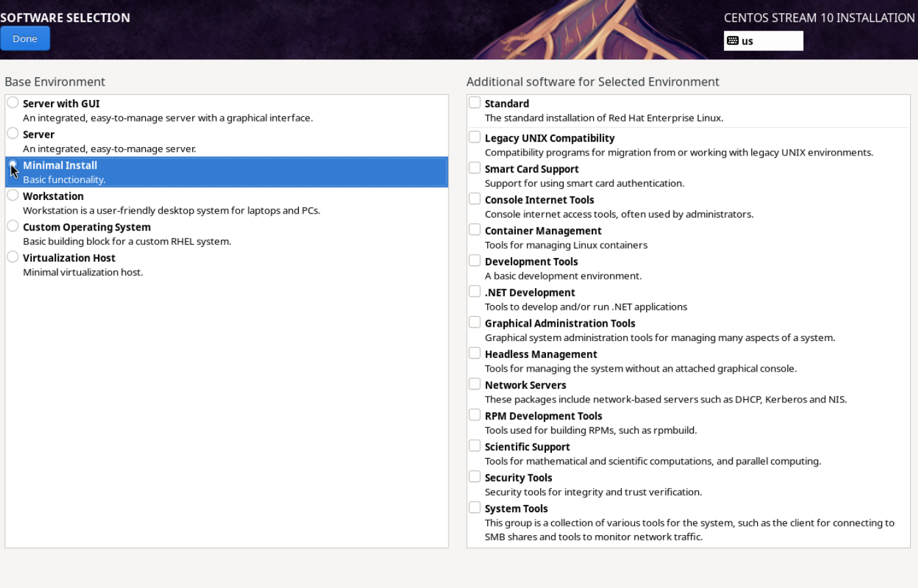Enable Console Internet Tools checkbox
The image size is (918, 588).
(x=475, y=199)
